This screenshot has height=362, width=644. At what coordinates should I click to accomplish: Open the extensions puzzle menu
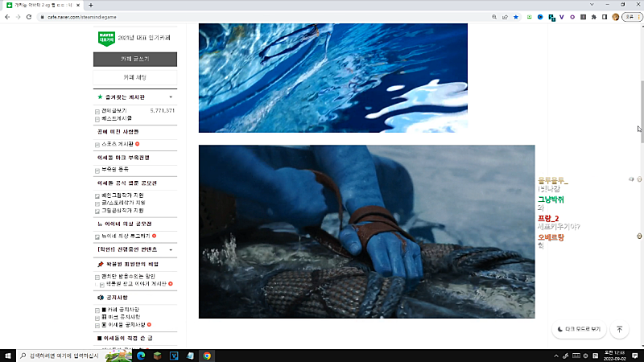pos(593,17)
